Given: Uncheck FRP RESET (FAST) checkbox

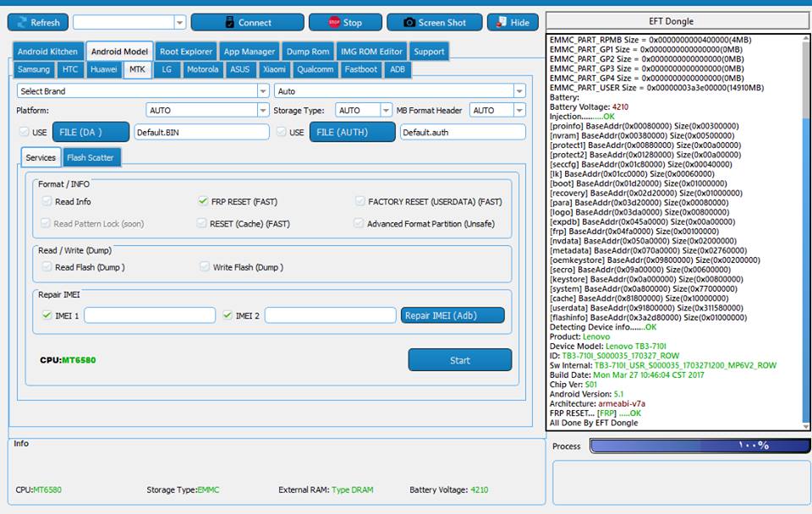Looking at the screenshot, I should [x=203, y=201].
